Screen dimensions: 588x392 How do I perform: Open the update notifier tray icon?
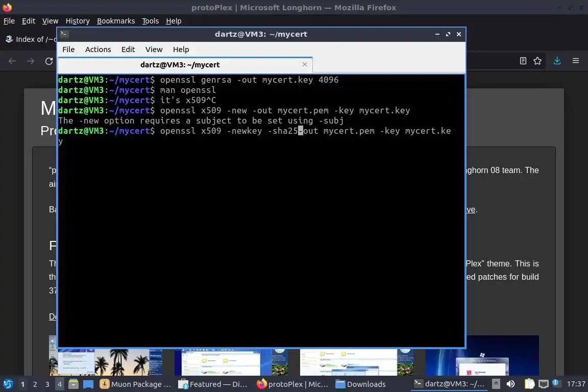[556, 383]
